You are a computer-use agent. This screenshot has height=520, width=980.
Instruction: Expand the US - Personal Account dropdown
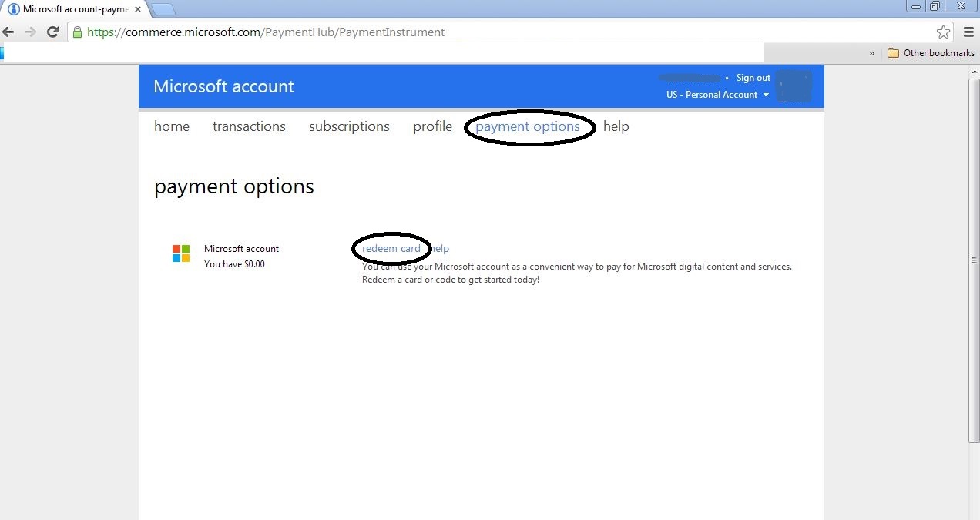[x=717, y=95]
